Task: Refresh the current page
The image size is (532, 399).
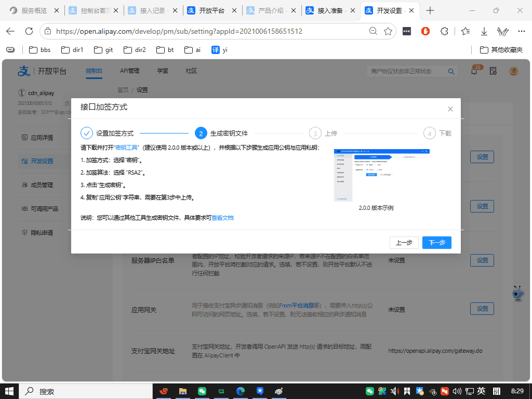Action: tap(29, 31)
